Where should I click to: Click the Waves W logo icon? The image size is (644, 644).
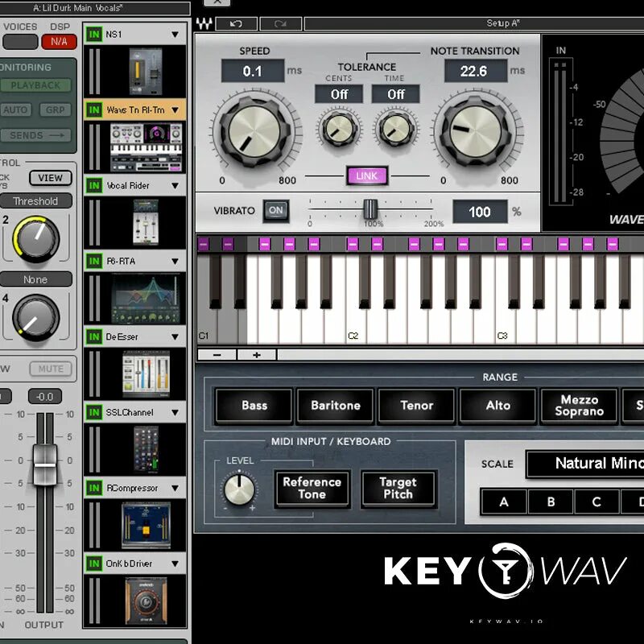click(204, 24)
